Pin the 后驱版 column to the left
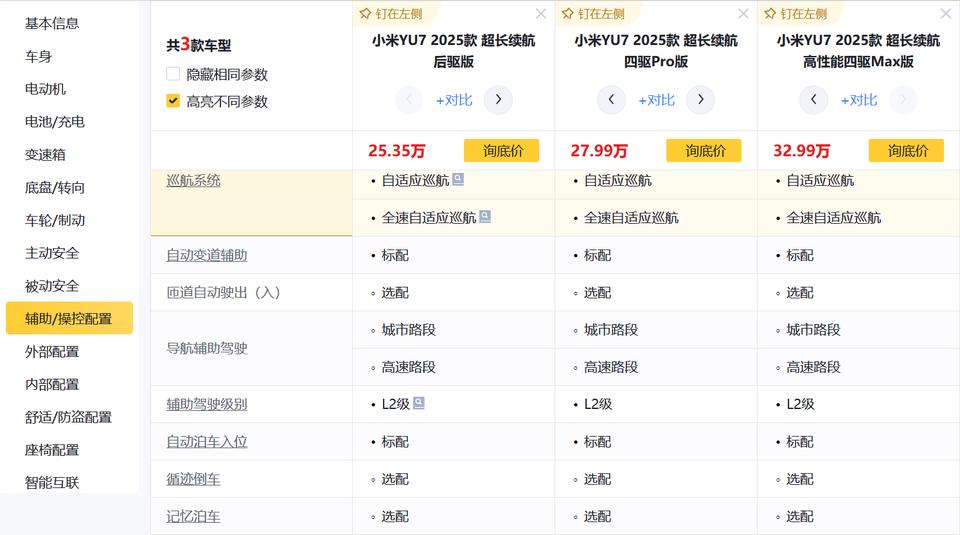 (391, 13)
